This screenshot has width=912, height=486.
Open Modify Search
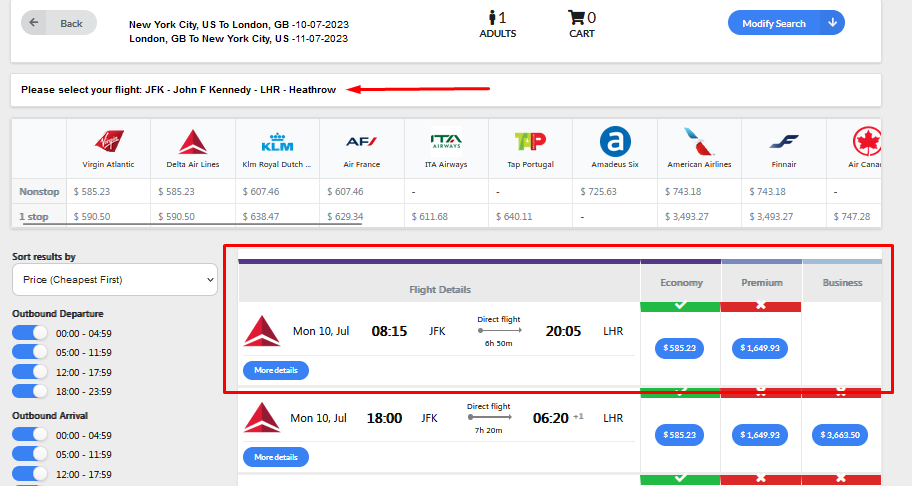pos(774,23)
